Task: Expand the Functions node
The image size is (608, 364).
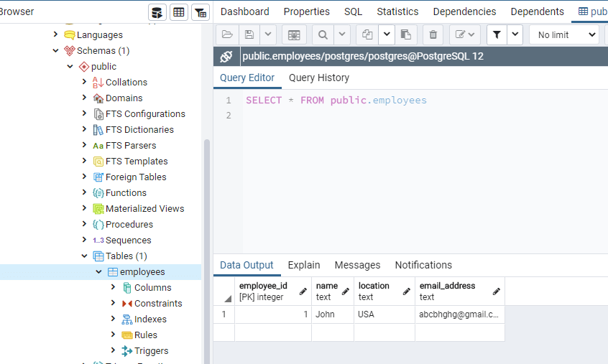Action: click(x=84, y=192)
